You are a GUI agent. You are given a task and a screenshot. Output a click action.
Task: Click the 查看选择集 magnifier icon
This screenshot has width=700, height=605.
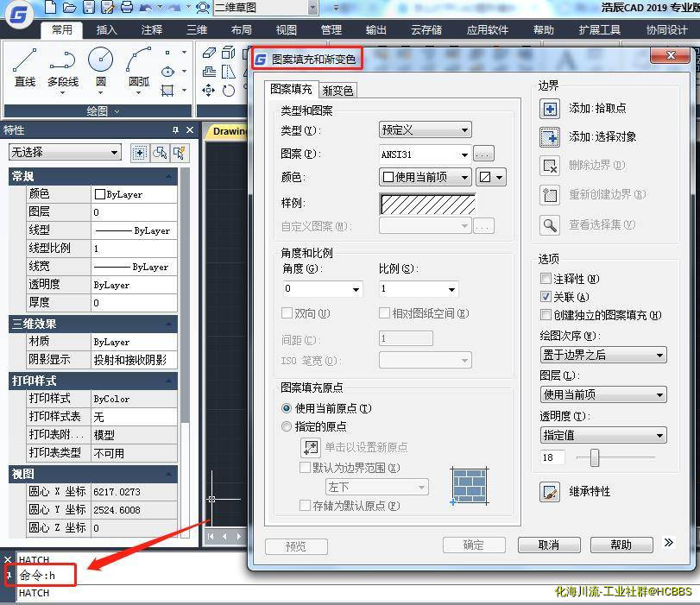click(x=550, y=224)
